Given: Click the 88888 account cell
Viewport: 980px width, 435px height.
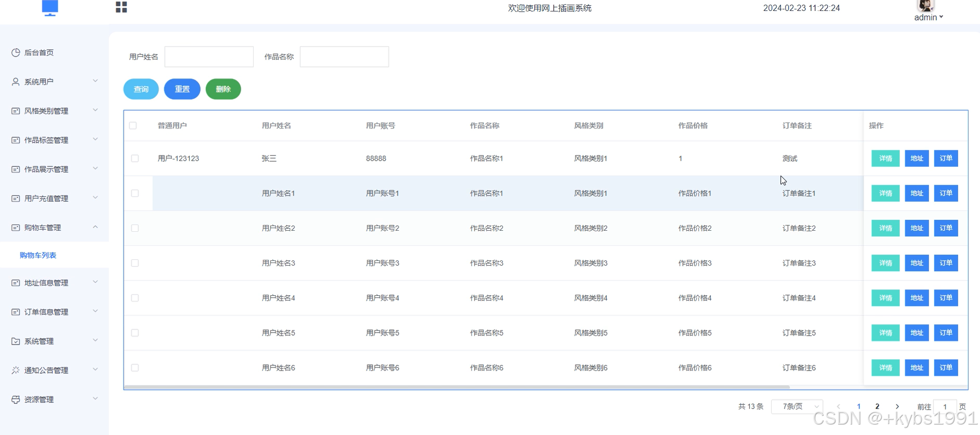Looking at the screenshot, I should pos(376,159).
